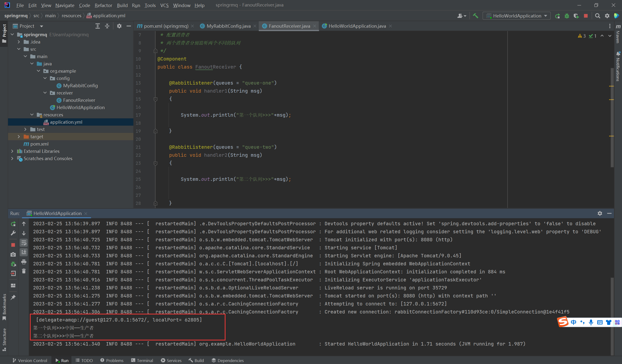The width and height of the screenshot is (622, 364).
Task: Click the Clear All trash icon in console
Action: pyautogui.click(x=24, y=271)
